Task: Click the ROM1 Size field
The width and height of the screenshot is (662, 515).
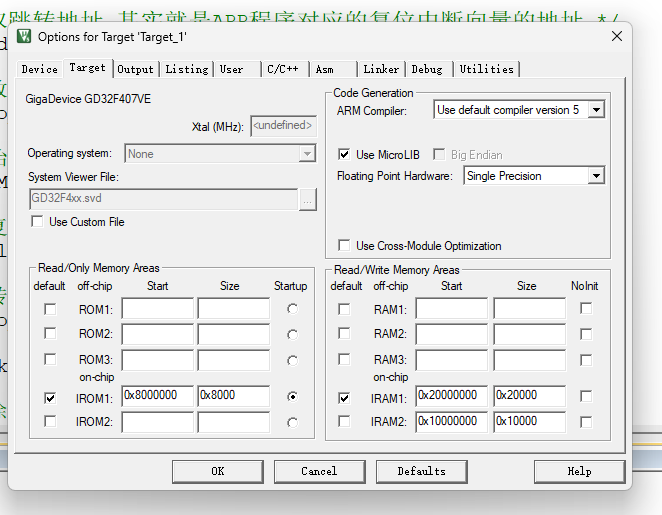Action: [234, 308]
